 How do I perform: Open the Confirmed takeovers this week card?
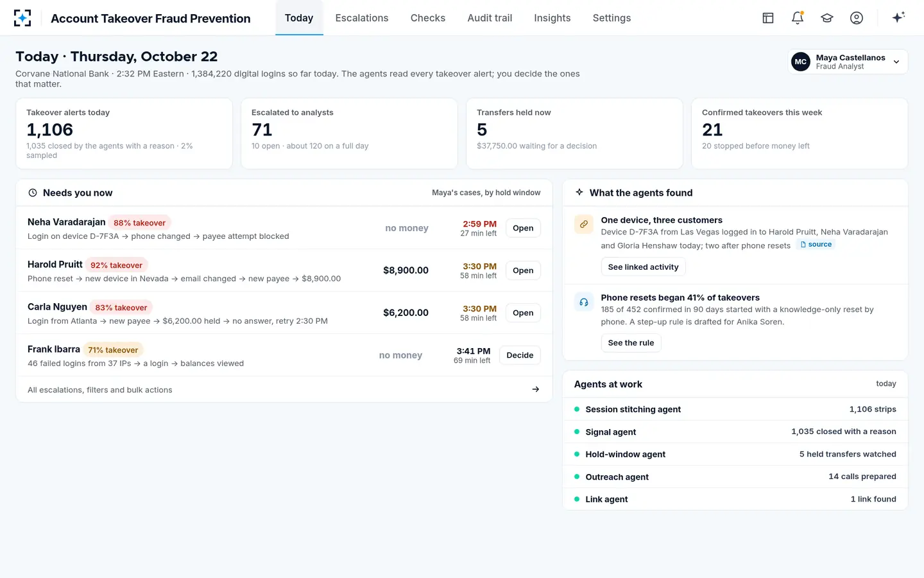(800, 134)
